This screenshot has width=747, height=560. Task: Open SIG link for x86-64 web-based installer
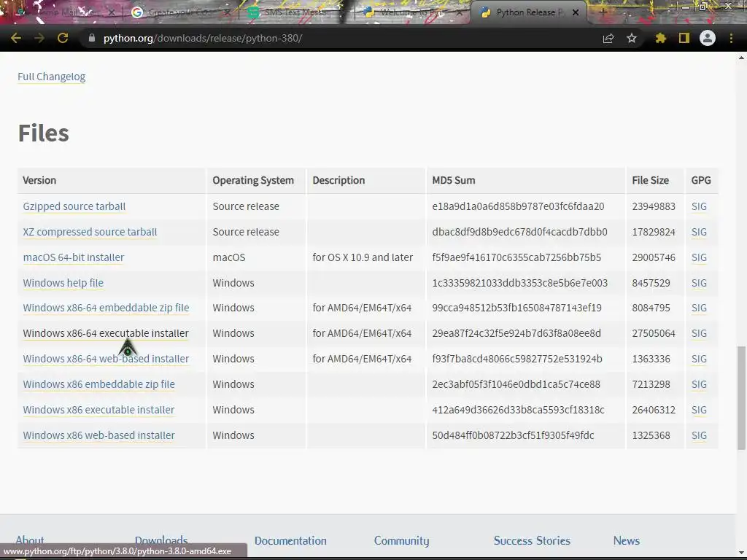point(699,359)
